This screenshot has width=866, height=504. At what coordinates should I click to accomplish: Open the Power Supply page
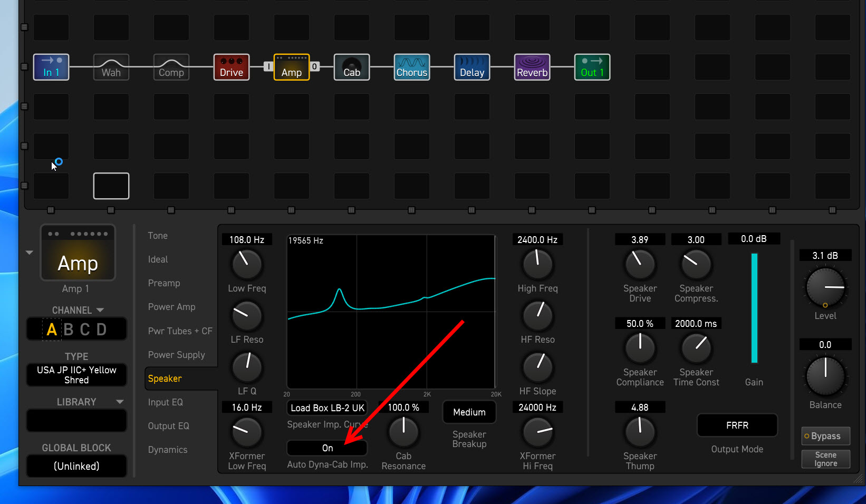[176, 355]
